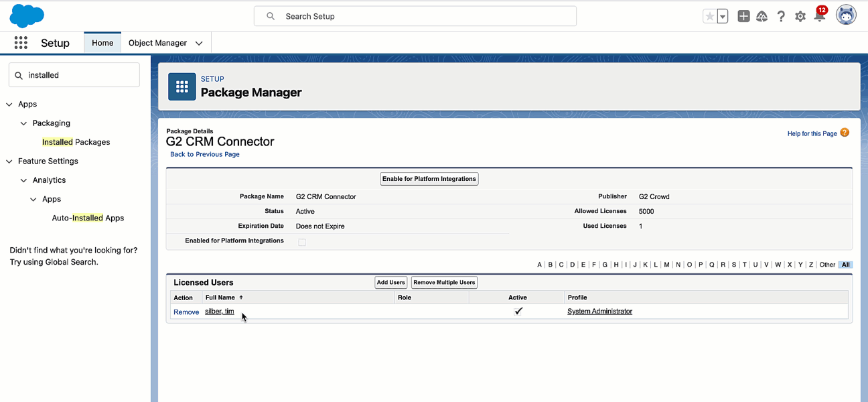Toggle the Active checkmark for silber, tim
Image resolution: width=868 pixels, height=402 pixels.
[x=518, y=312]
